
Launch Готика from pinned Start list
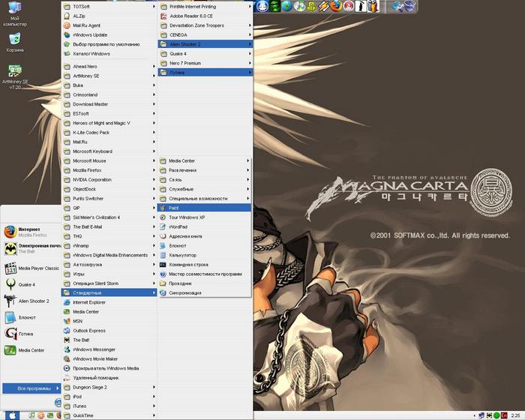pos(31,334)
